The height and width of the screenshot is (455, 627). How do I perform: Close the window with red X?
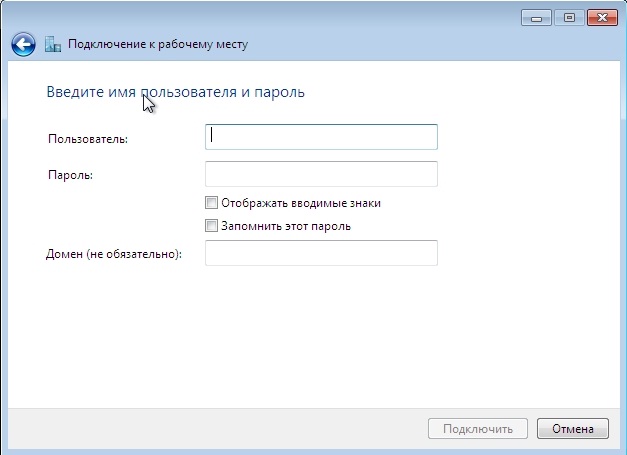pyautogui.click(x=602, y=18)
